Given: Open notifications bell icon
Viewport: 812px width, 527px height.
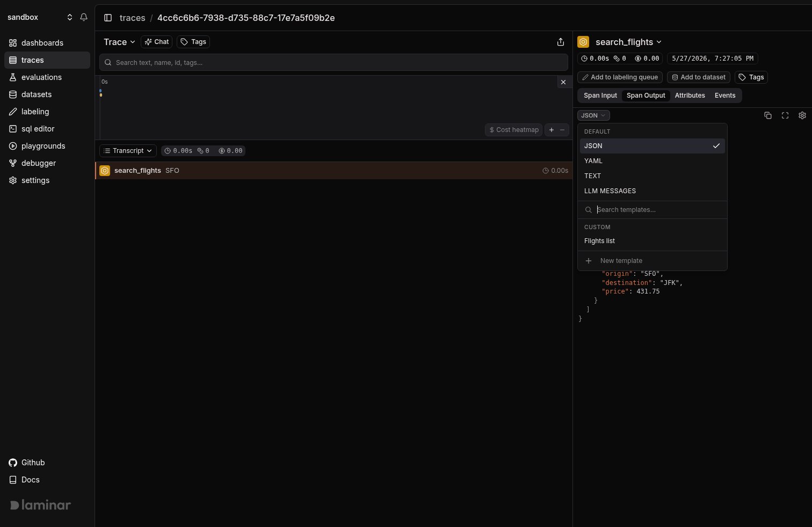Looking at the screenshot, I should [x=84, y=17].
